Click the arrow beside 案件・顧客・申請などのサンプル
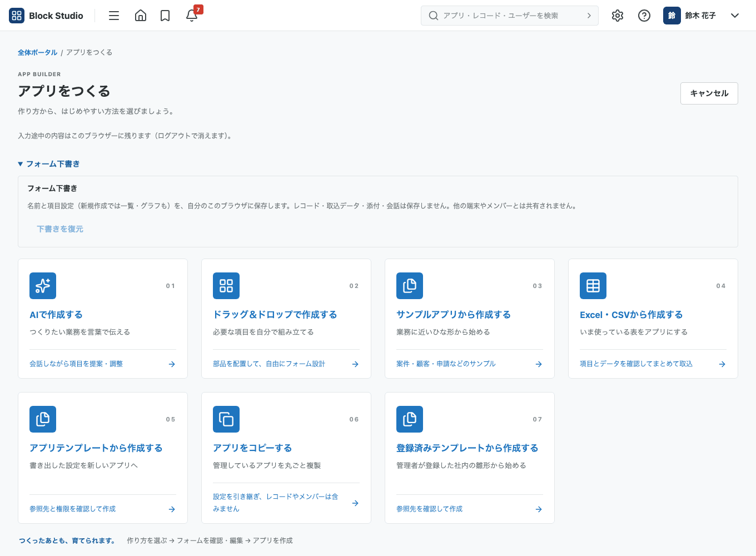This screenshot has height=556, width=756. (539, 364)
